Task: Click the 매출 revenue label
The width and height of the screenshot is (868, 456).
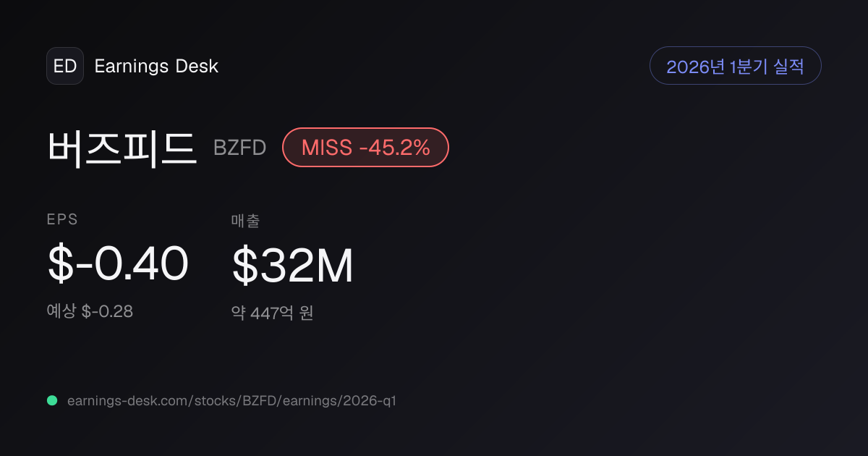Action: (245, 220)
